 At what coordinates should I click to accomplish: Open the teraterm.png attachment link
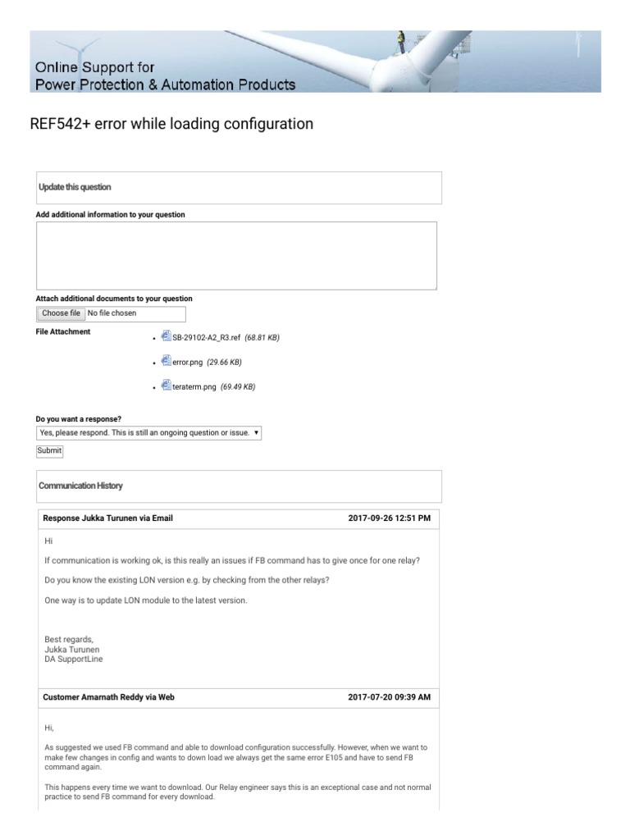tap(194, 386)
